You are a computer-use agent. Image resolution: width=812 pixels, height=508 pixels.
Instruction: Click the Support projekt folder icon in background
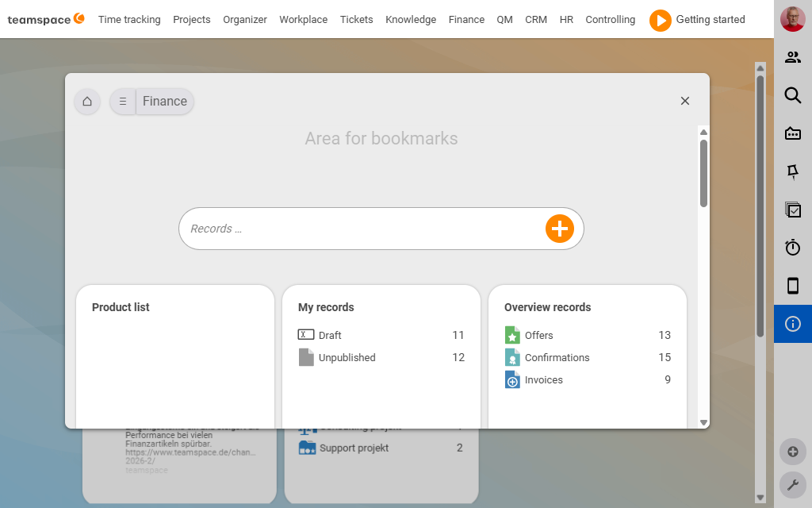pyautogui.click(x=307, y=448)
